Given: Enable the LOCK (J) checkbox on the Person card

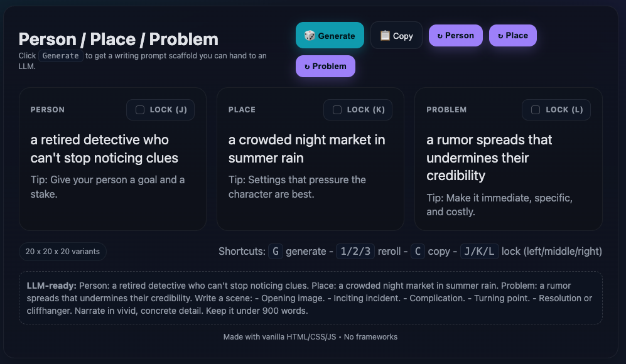Looking at the screenshot, I should tap(139, 109).
